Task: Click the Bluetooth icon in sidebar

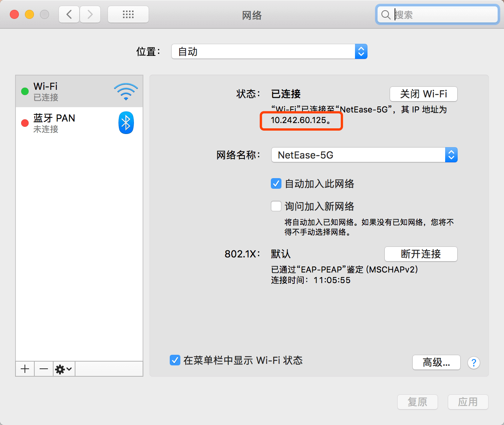Action: click(126, 123)
